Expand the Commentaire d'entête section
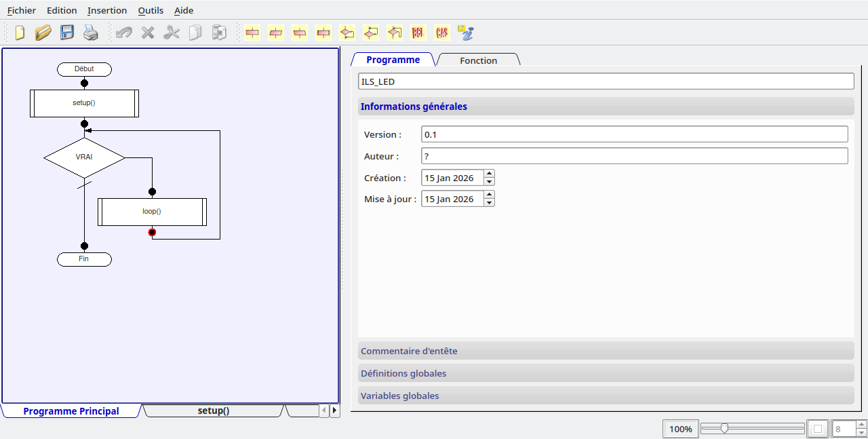The width and height of the screenshot is (868, 439). pyautogui.click(x=606, y=351)
